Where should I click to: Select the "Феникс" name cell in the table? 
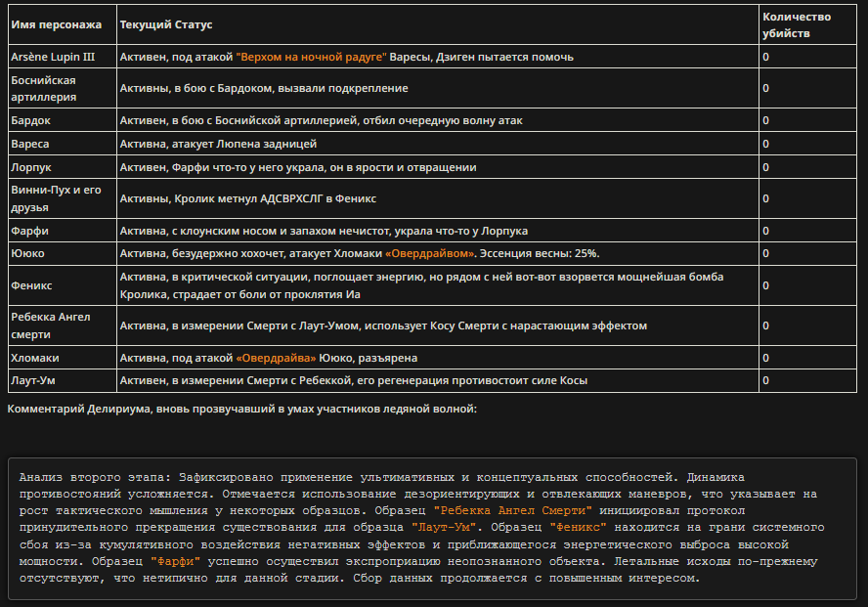(x=63, y=285)
